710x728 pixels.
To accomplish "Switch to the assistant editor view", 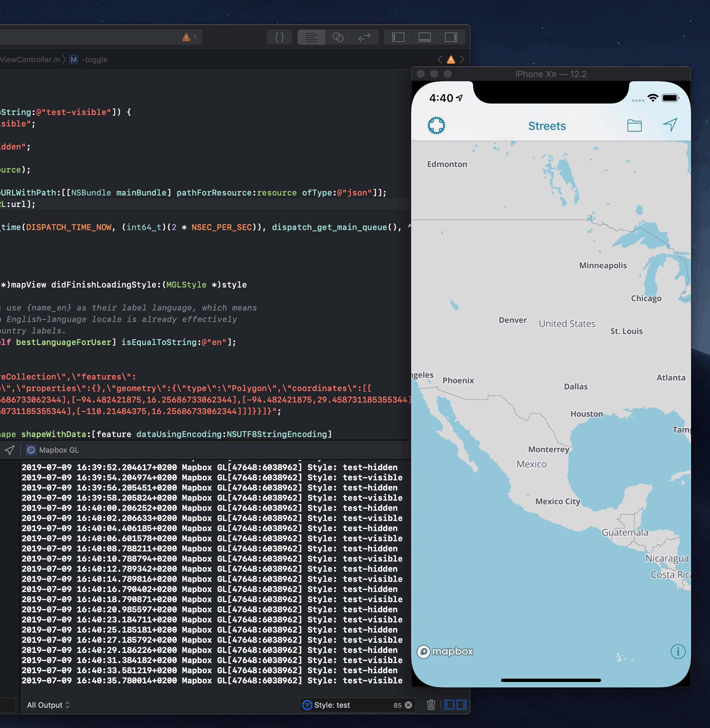I will 338,37.
